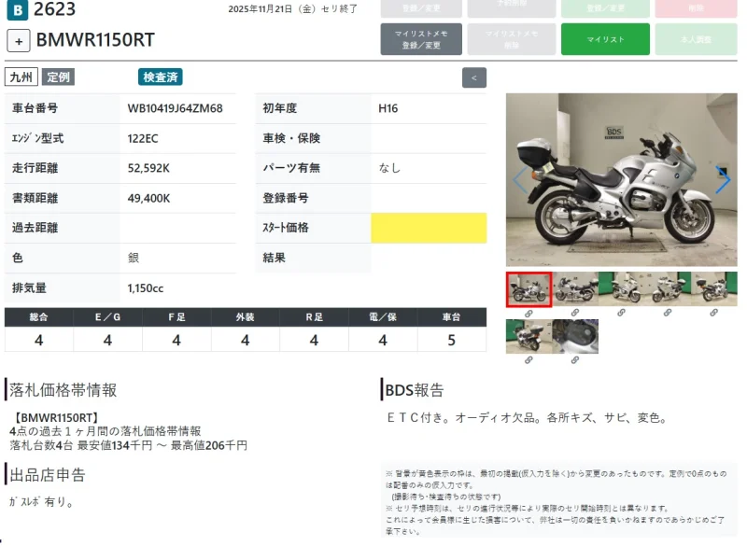Select the 定例 tag
This screenshot has height=560, width=747.
coord(58,77)
